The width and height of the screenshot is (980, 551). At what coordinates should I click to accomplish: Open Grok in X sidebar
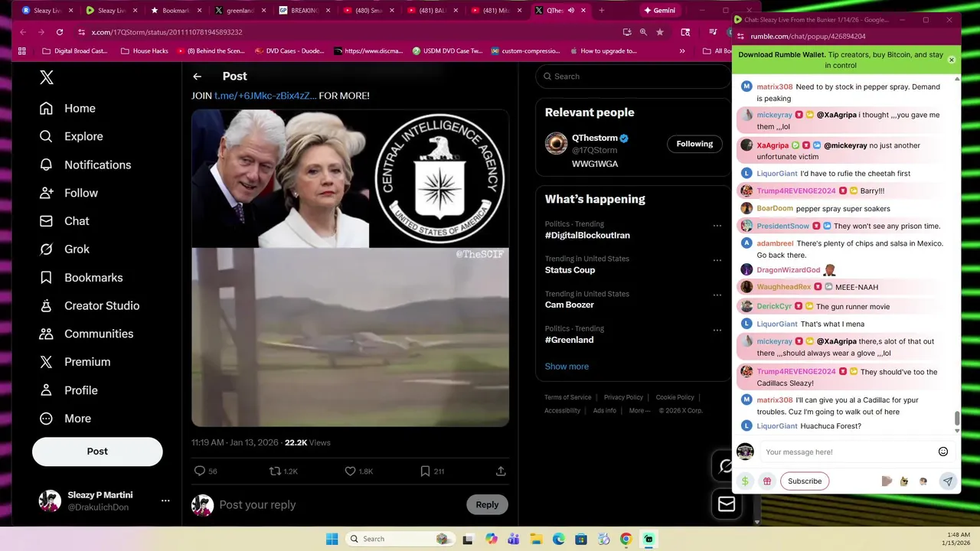point(64,249)
